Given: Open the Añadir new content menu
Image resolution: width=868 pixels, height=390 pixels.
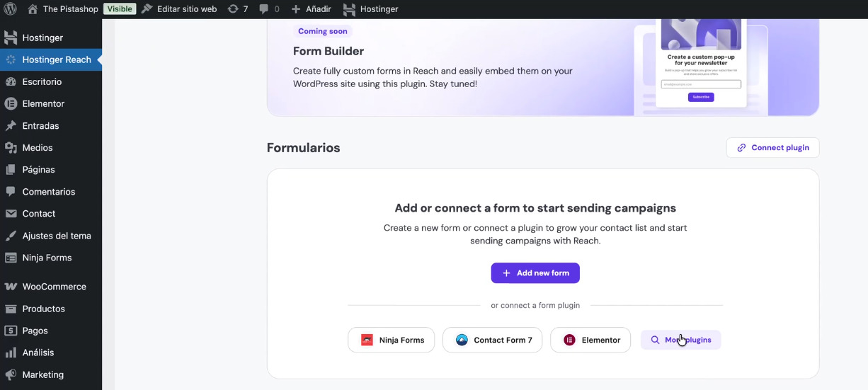Looking at the screenshot, I should (x=312, y=9).
